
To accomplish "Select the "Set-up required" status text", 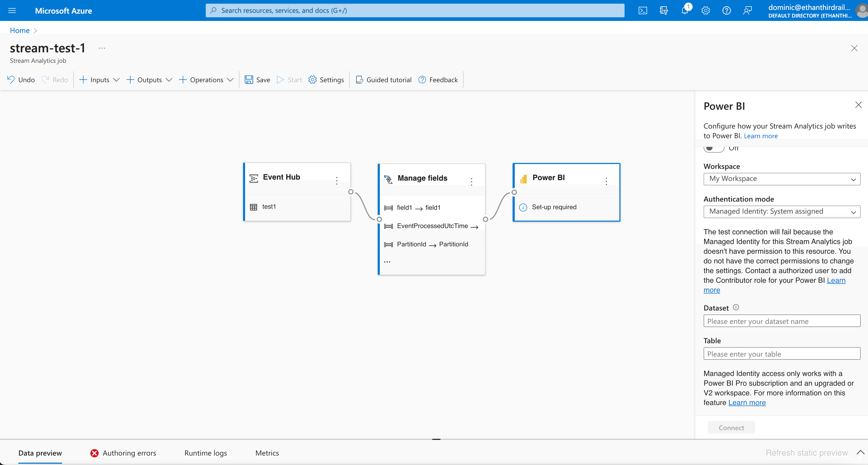I will tap(554, 207).
